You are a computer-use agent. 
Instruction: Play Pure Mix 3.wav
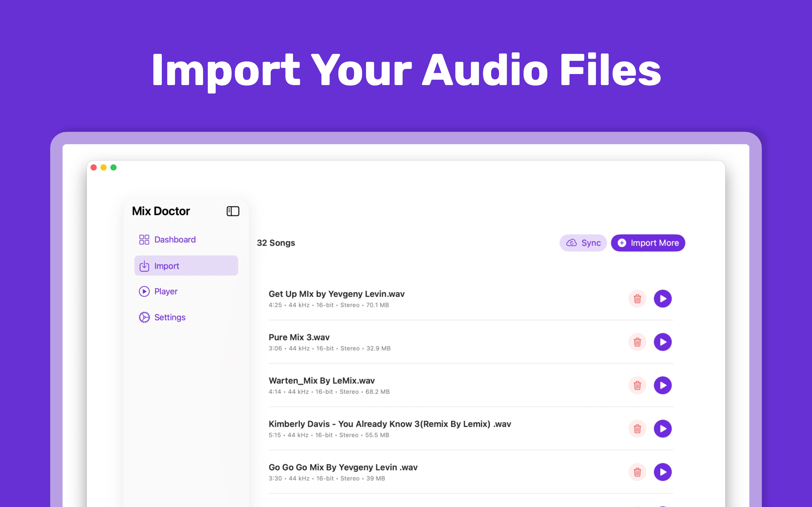663,342
